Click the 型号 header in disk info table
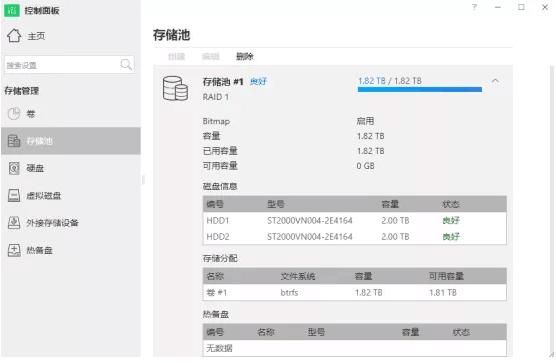Screen dimensions: 556x363 point(276,204)
